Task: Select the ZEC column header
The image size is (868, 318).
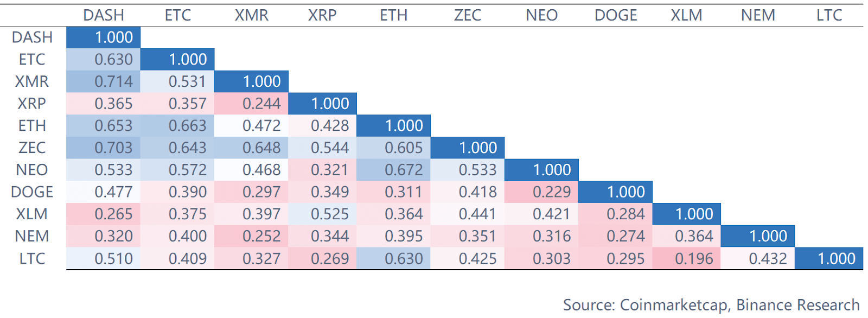Action: (x=467, y=15)
